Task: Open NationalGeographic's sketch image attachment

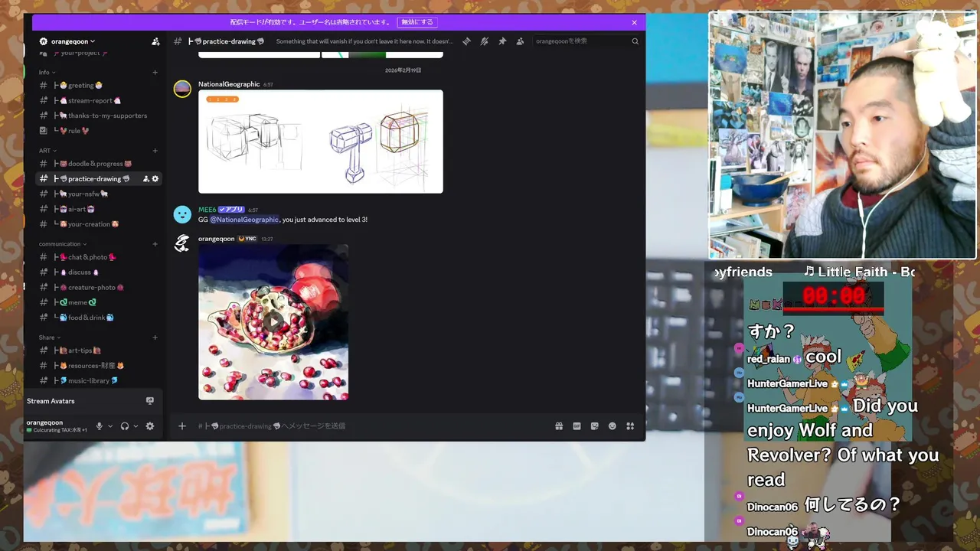Action: [x=321, y=142]
